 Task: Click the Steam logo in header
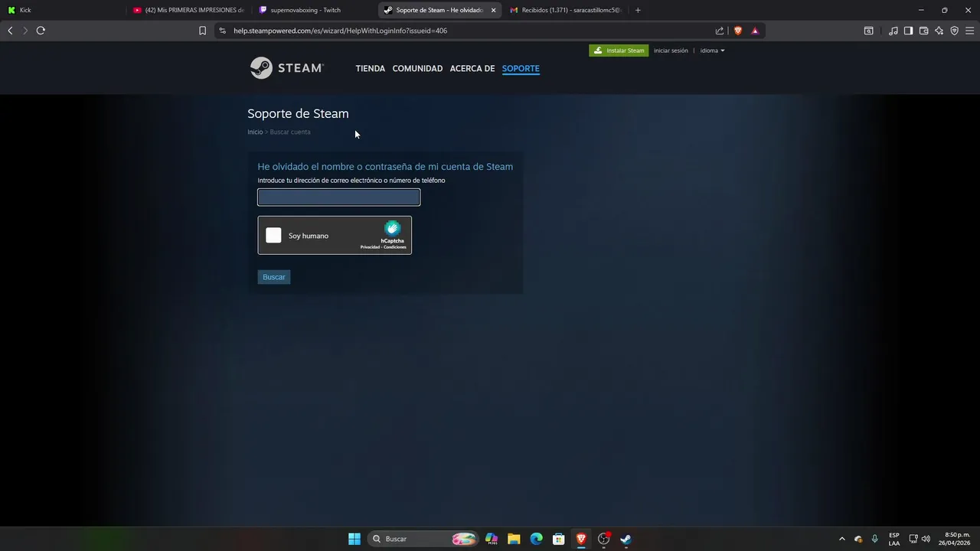click(x=287, y=68)
